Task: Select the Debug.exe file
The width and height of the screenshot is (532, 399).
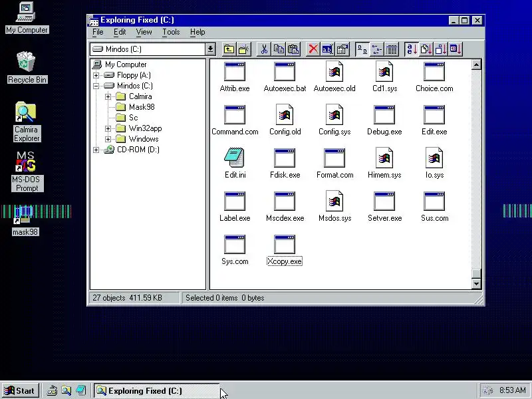Action: pos(384,120)
